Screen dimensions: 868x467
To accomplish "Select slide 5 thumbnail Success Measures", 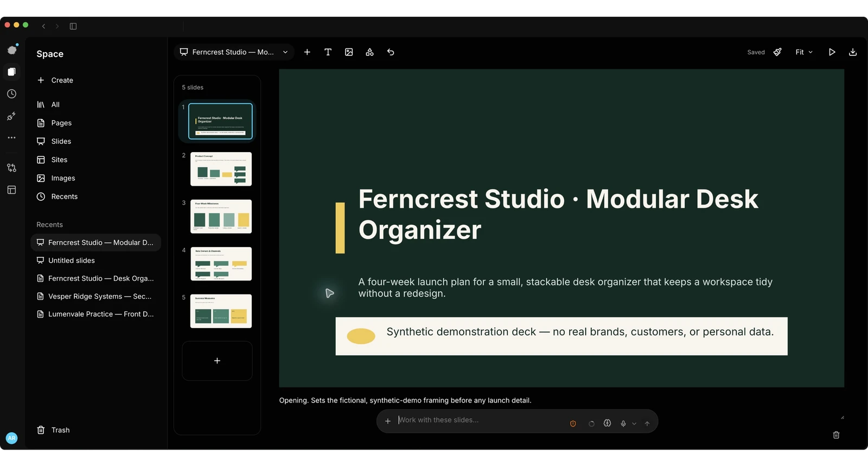I will coord(221,311).
